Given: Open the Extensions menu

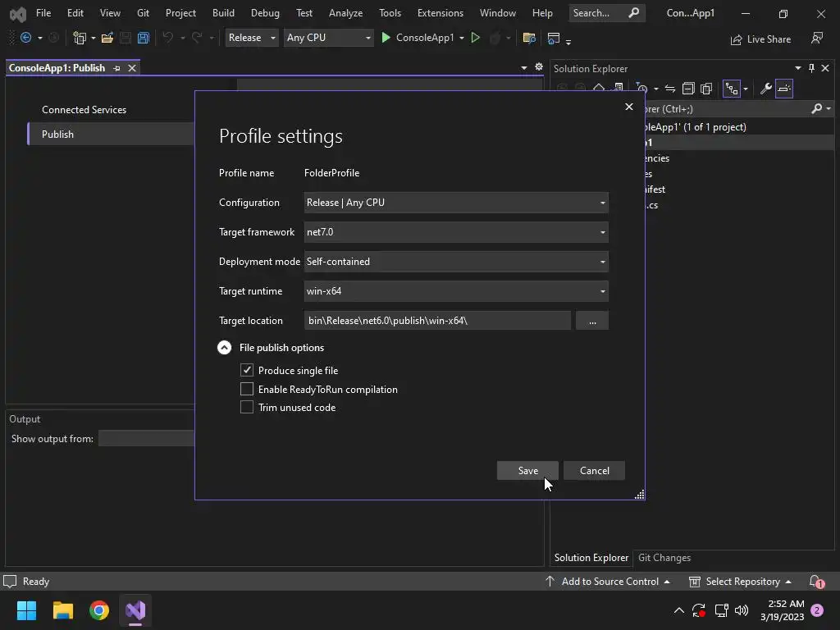Looking at the screenshot, I should point(441,13).
